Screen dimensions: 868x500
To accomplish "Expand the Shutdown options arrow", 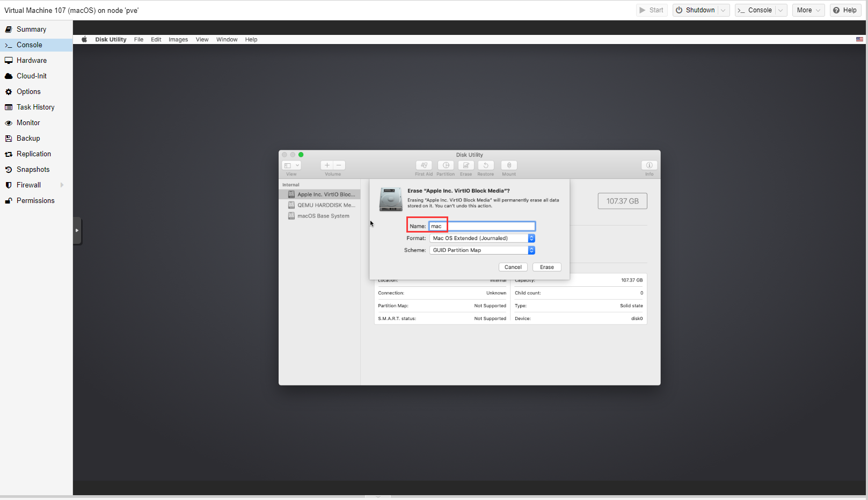I will tap(723, 10).
